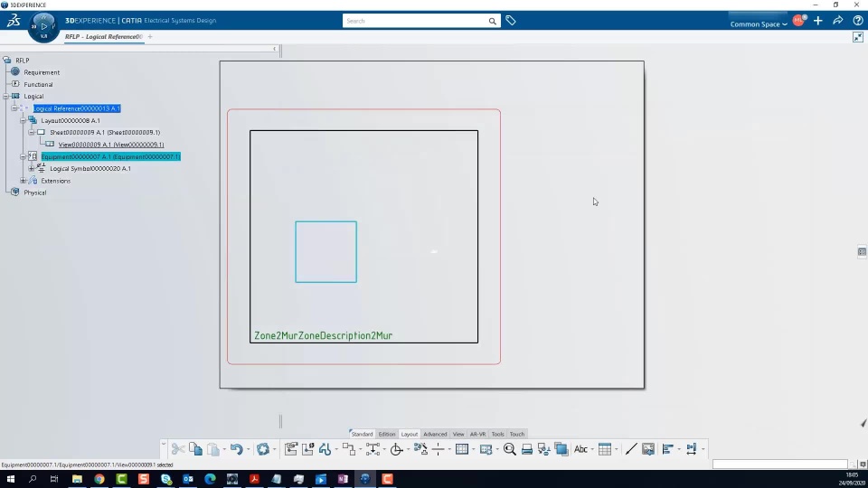Click the command input field at bottom right
868x488 pixels.
point(779,465)
